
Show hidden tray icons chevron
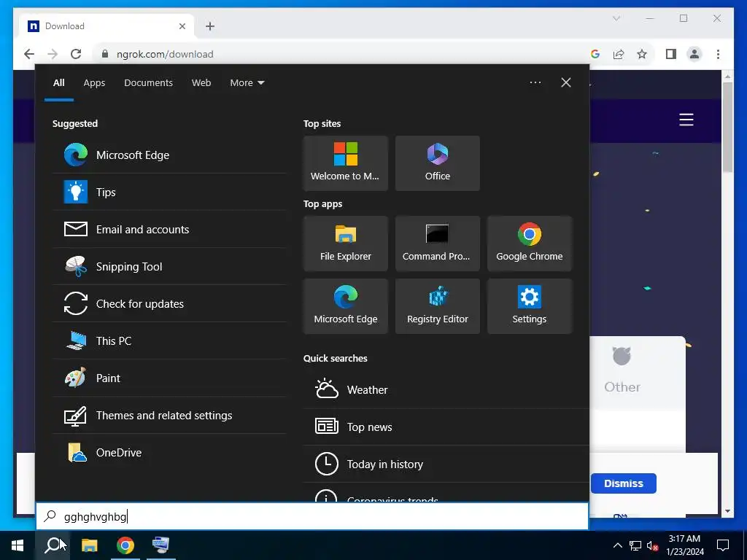(x=617, y=545)
